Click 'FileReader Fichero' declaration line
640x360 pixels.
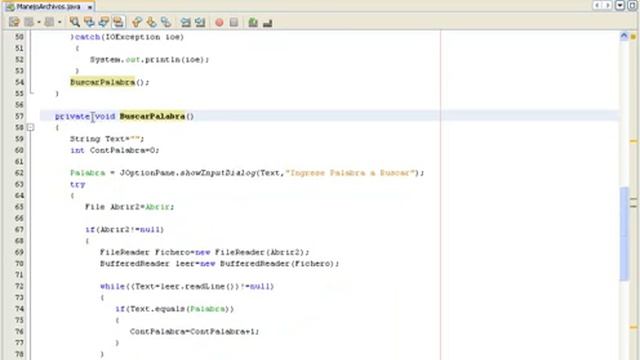205,252
